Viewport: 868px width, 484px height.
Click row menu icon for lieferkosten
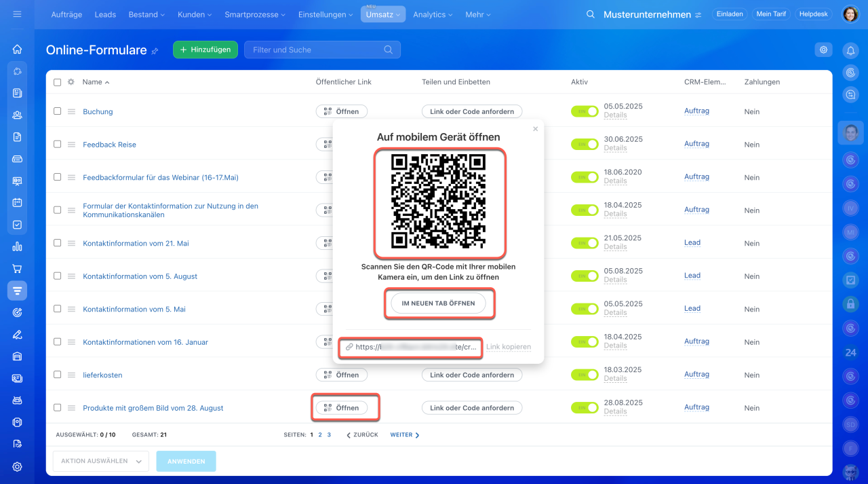(x=71, y=375)
